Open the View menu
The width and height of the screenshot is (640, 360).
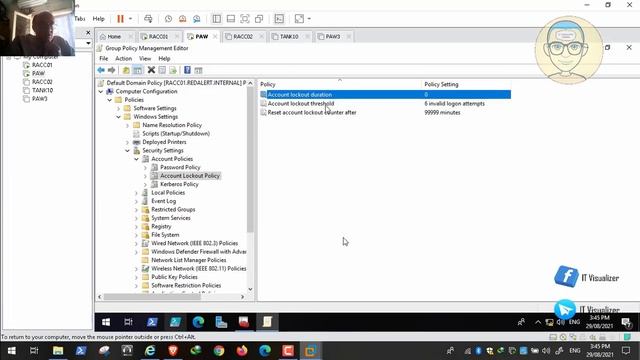point(145,59)
